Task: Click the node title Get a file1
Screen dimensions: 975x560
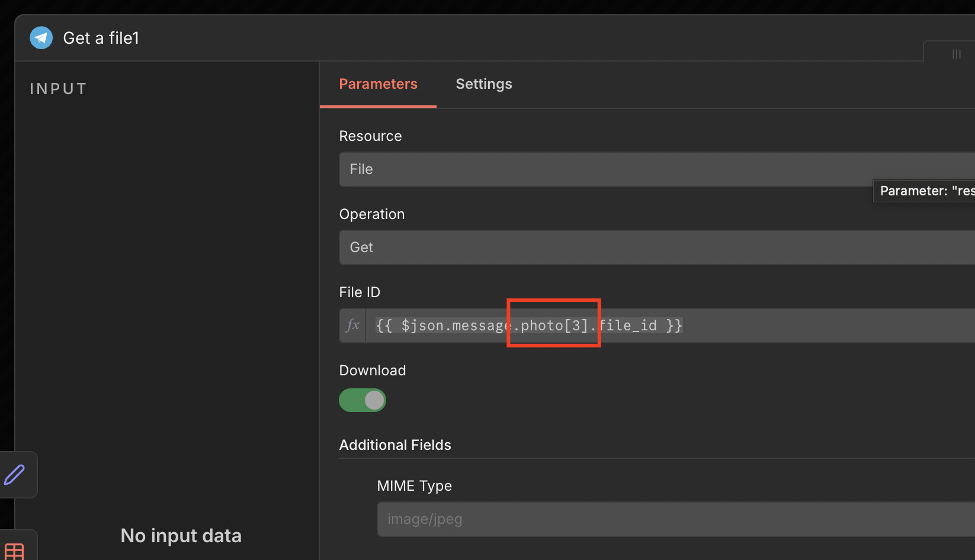Action: click(101, 38)
